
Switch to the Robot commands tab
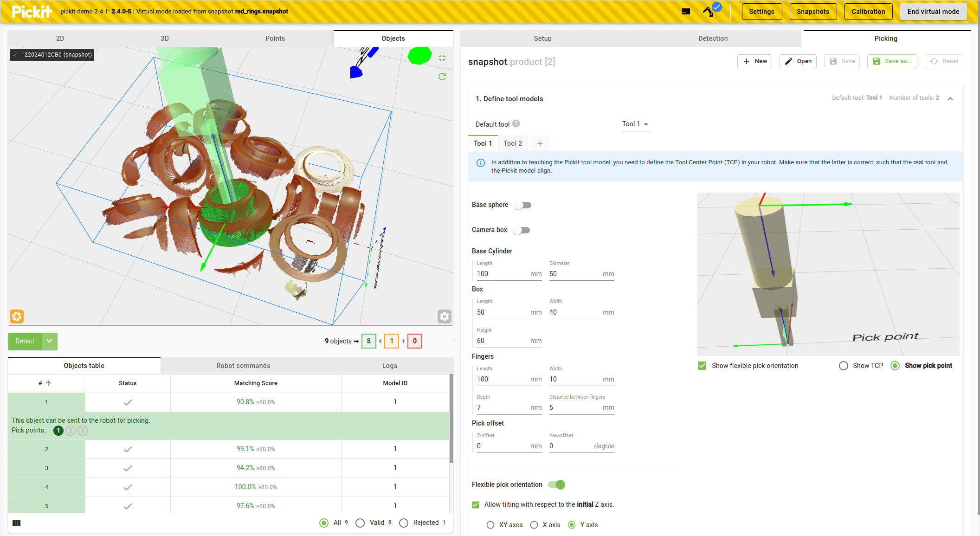[243, 366]
